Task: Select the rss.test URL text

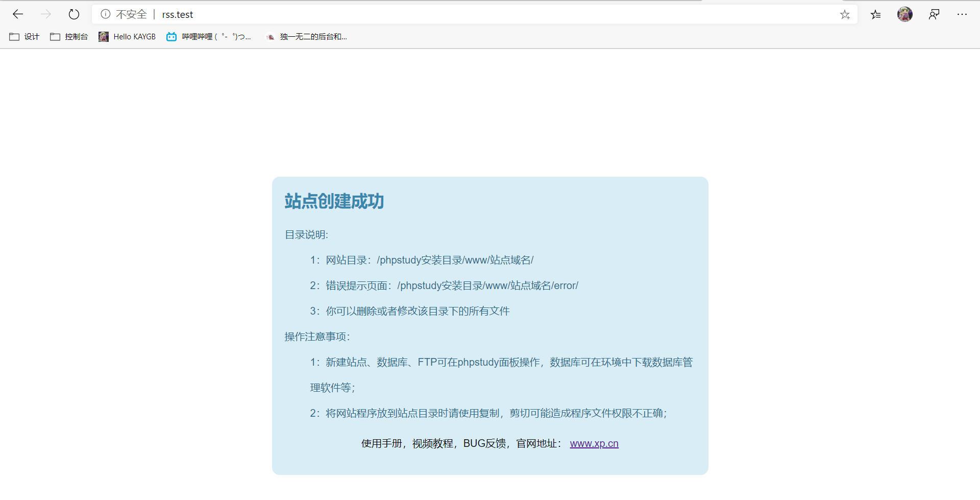Action: 178,14
